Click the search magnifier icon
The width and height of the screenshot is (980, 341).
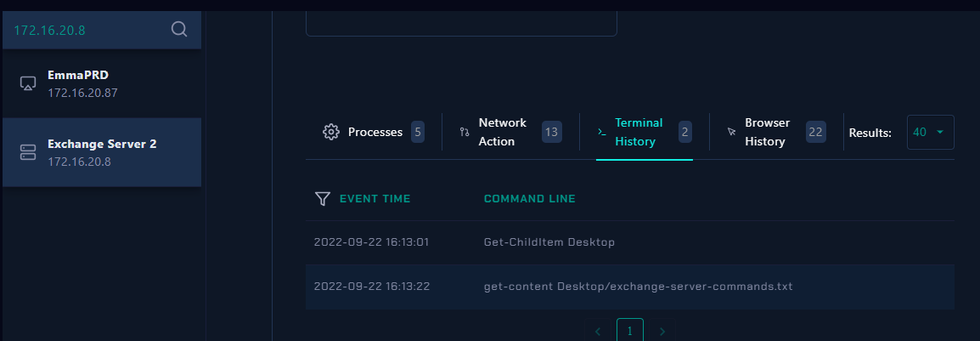coord(178,29)
